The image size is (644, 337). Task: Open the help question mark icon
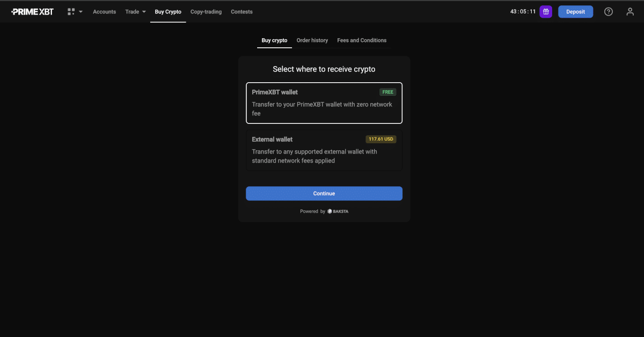609,12
